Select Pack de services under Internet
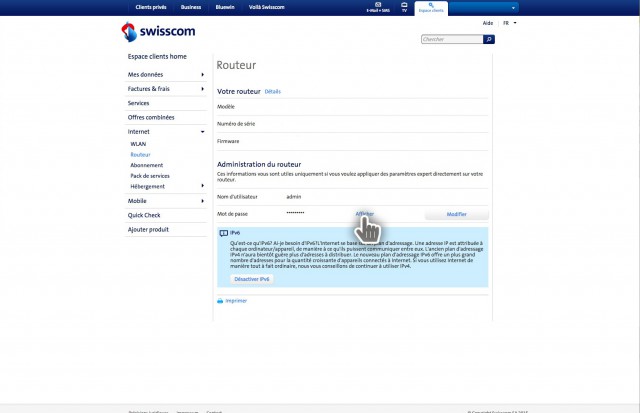Image resolution: width=640 pixels, height=413 pixels. click(x=150, y=176)
